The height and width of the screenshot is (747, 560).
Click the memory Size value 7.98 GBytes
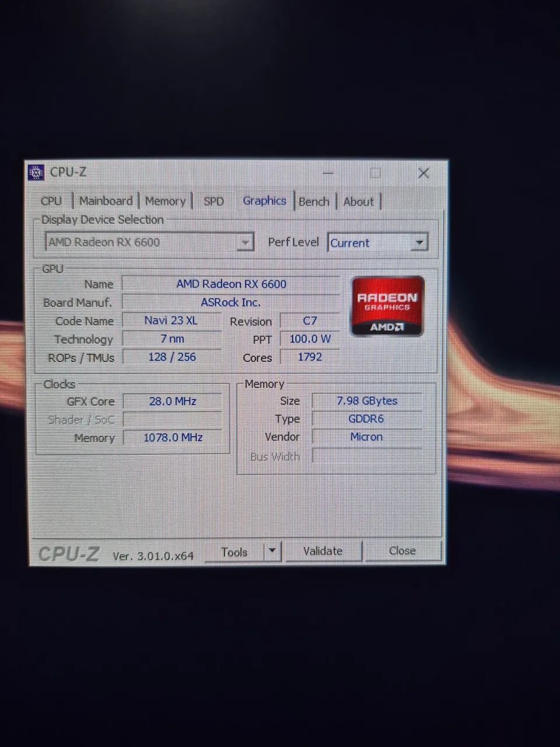(367, 401)
